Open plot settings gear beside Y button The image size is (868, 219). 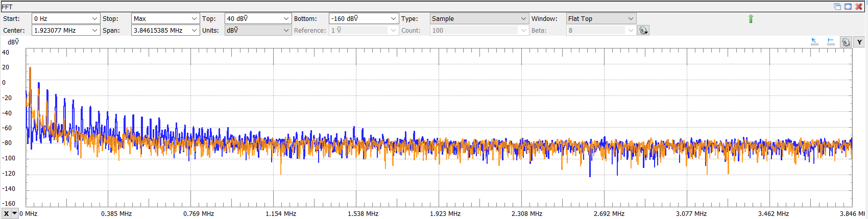[x=846, y=42]
